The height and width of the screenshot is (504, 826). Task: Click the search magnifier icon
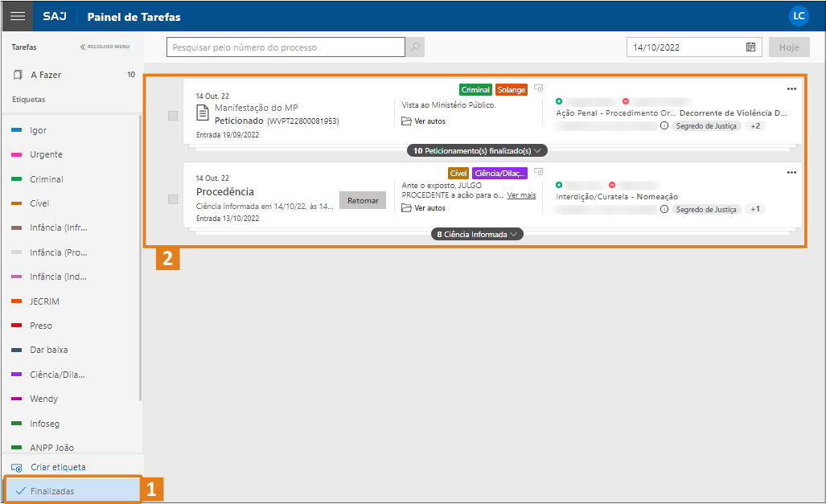[x=415, y=47]
